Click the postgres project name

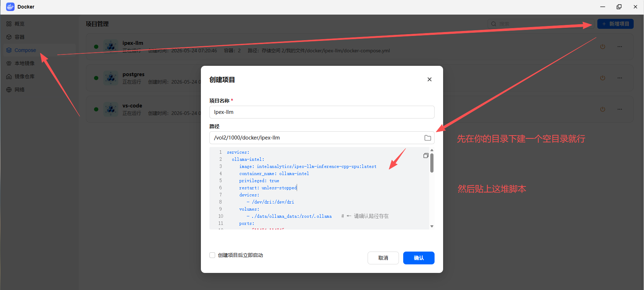(134, 74)
